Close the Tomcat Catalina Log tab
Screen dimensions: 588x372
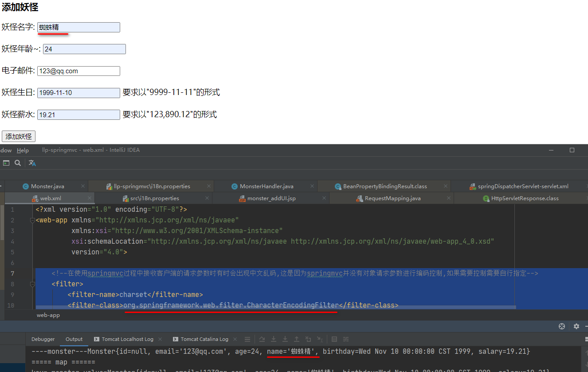[235, 339]
